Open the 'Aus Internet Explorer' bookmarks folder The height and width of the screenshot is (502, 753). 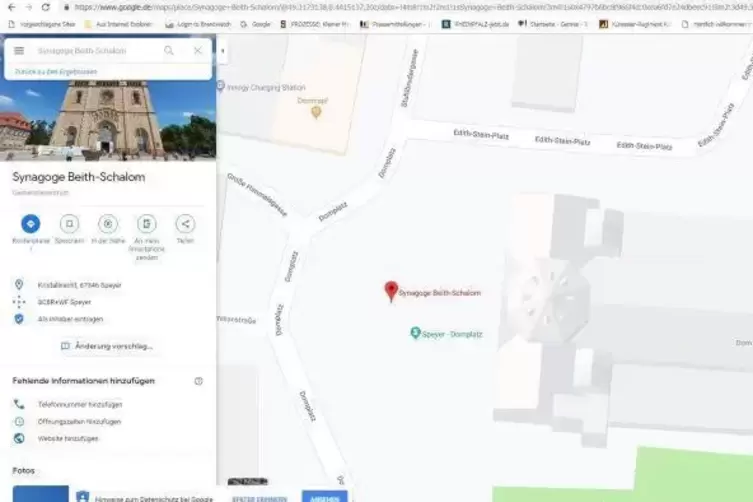[118, 24]
